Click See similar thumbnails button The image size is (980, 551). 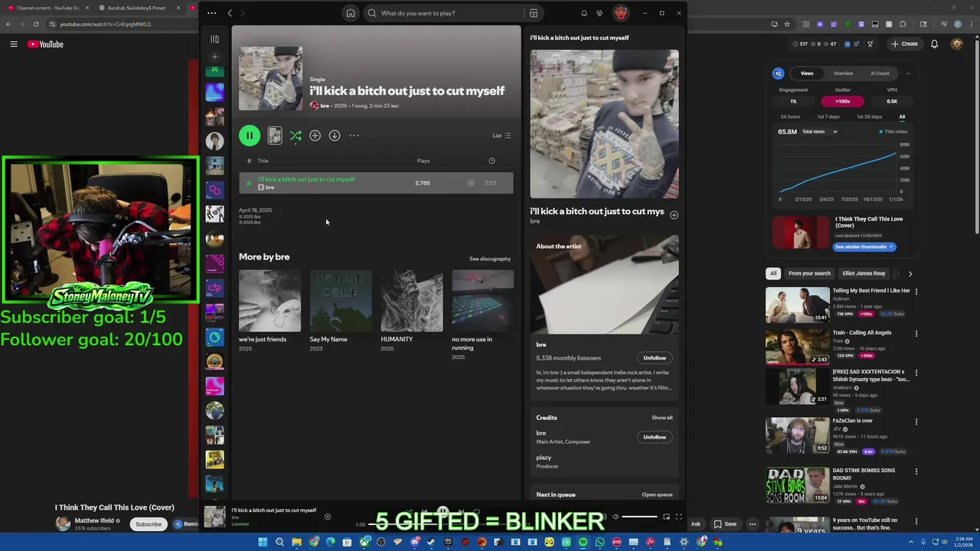click(864, 246)
